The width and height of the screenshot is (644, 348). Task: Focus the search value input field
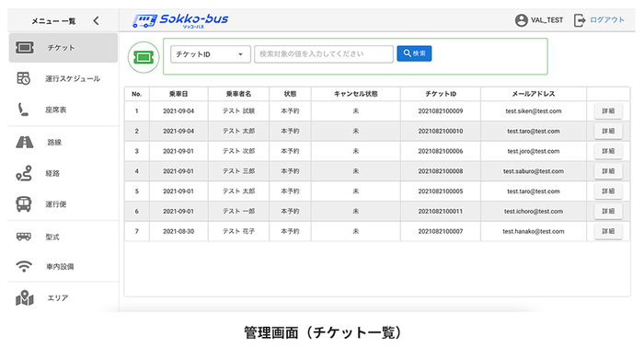324,54
